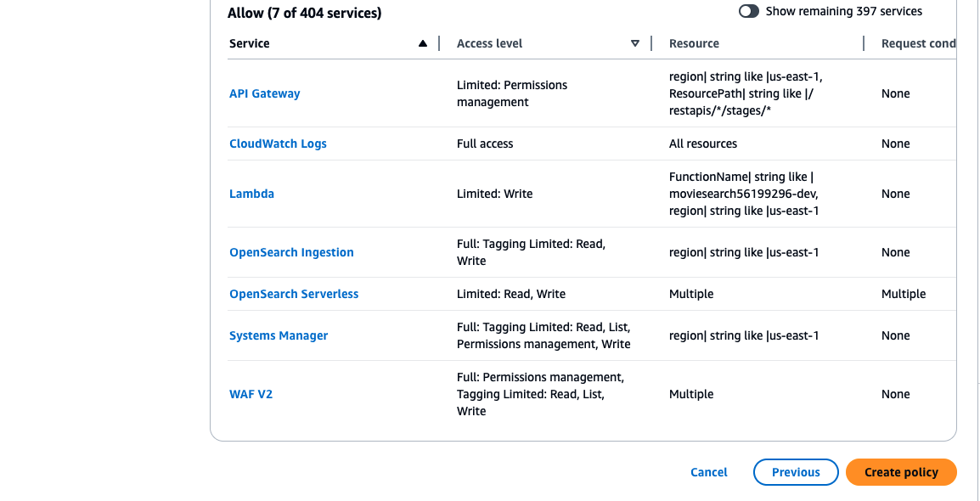980x501 pixels.
Task: Open the API Gateway service link
Action: tap(265, 93)
